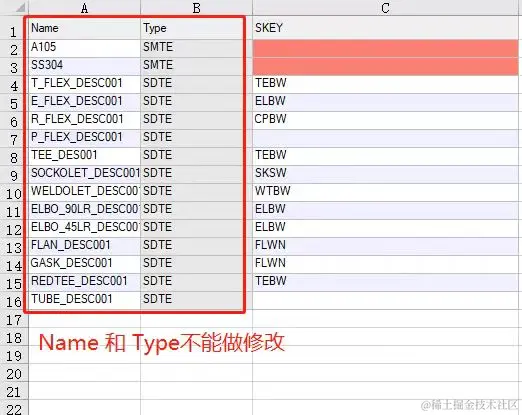This screenshot has height=415, width=522.
Task: Select the SKEY header cell
Action: pos(386,28)
